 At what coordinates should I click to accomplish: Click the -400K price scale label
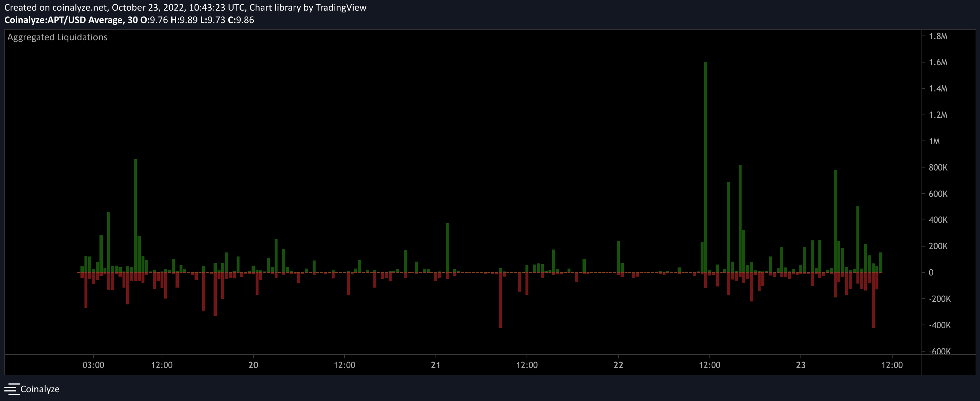[939, 325]
